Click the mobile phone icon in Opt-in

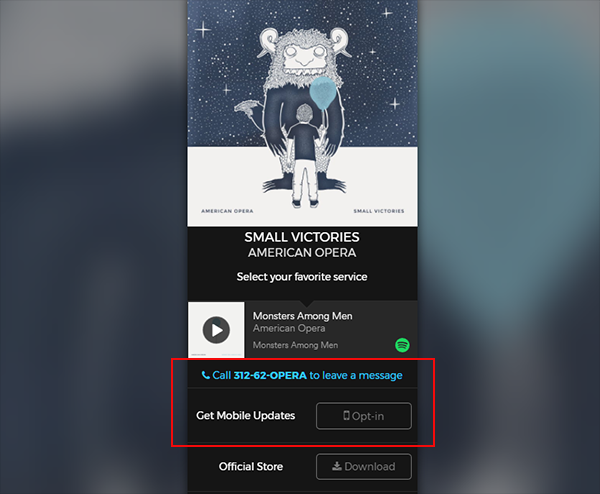pyautogui.click(x=346, y=415)
